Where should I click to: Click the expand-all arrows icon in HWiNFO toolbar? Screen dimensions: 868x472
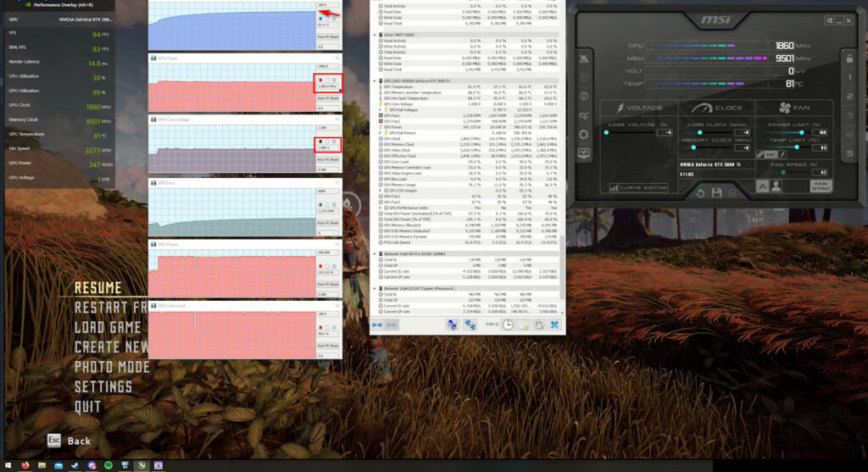click(x=377, y=325)
